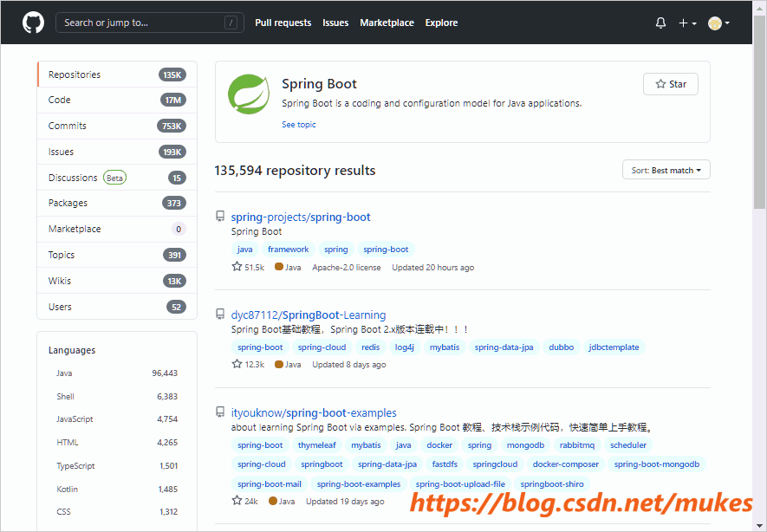Click the mongodb topic tag
767x532 pixels.
[x=525, y=445]
